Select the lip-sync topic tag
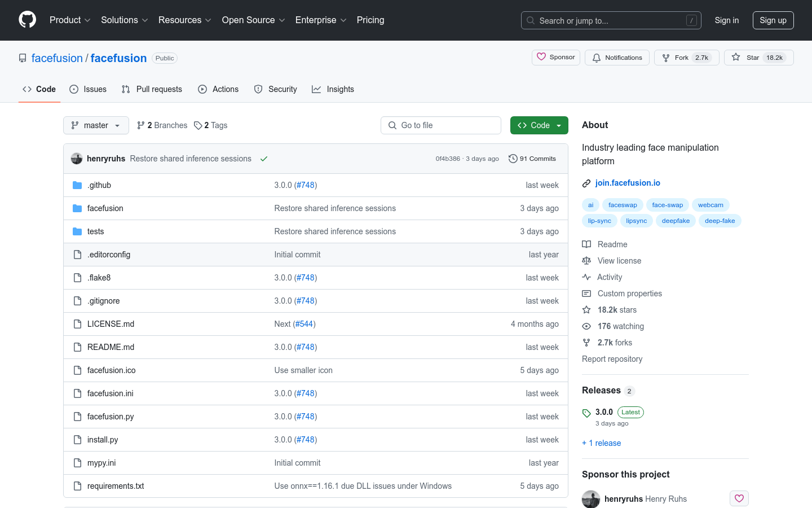The image size is (812, 508). pyautogui.click(x=599, y=221)
